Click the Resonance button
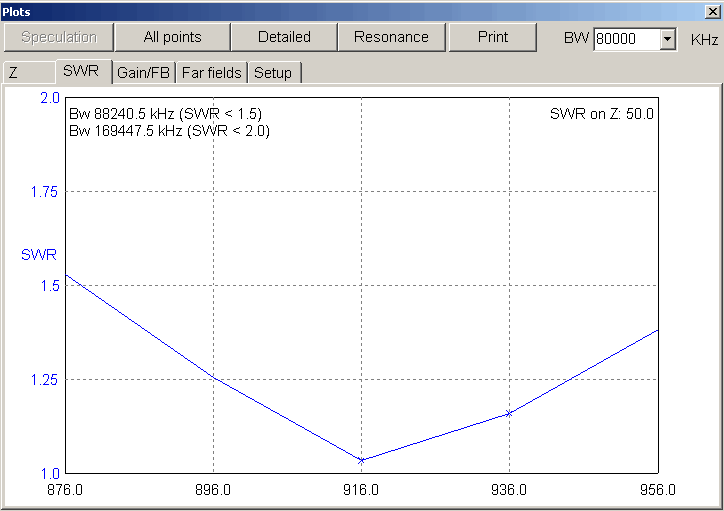724x511 pixels. click(392, 37)
